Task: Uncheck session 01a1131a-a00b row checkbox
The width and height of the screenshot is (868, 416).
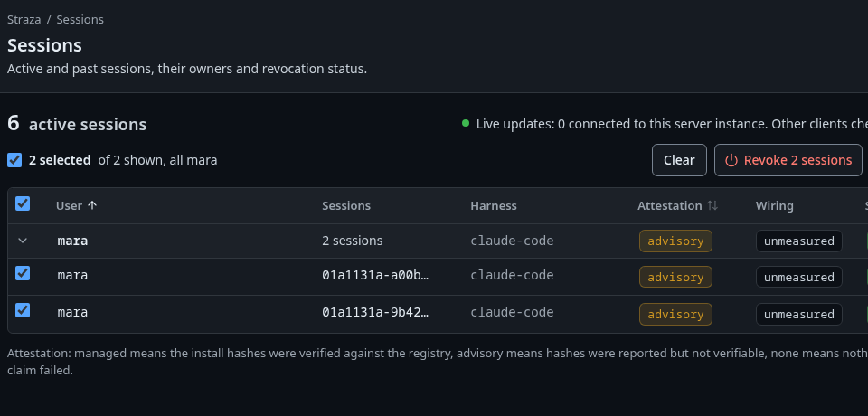Action: [23, 273]
